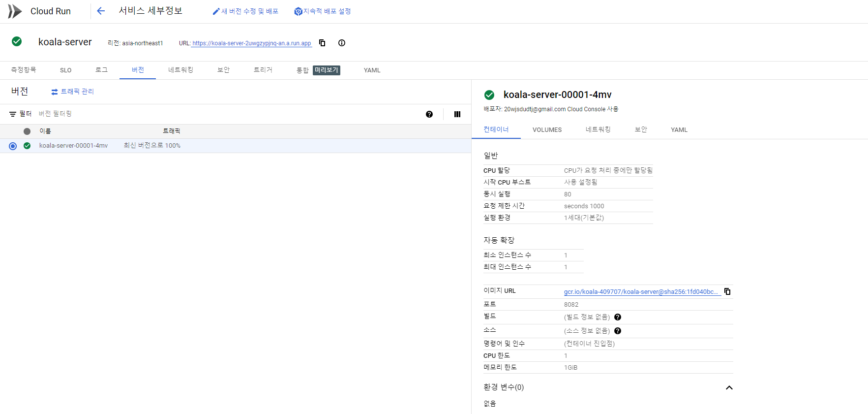Click the Cloud Run product title
Image resolution: width=868 pixels, height=414 pixels.
pyautogui.click(x=51, y=11)
